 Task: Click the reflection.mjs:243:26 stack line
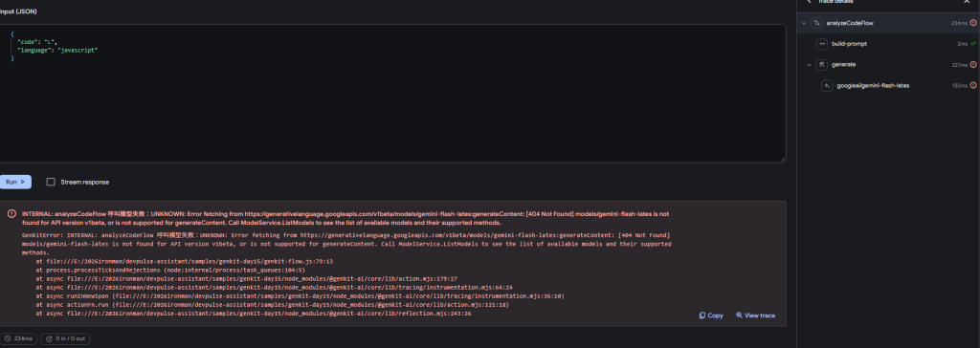253,314
